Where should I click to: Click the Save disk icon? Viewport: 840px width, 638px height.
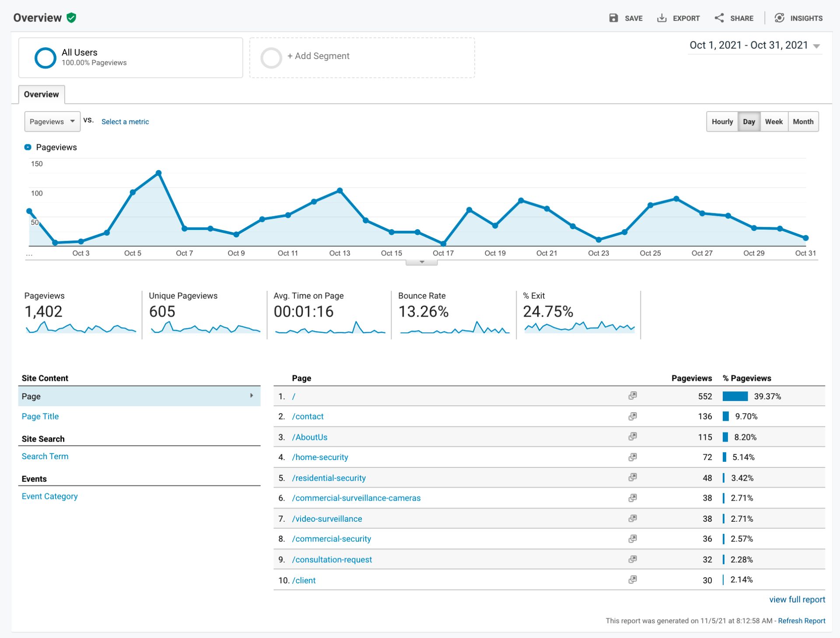point(613,18)
